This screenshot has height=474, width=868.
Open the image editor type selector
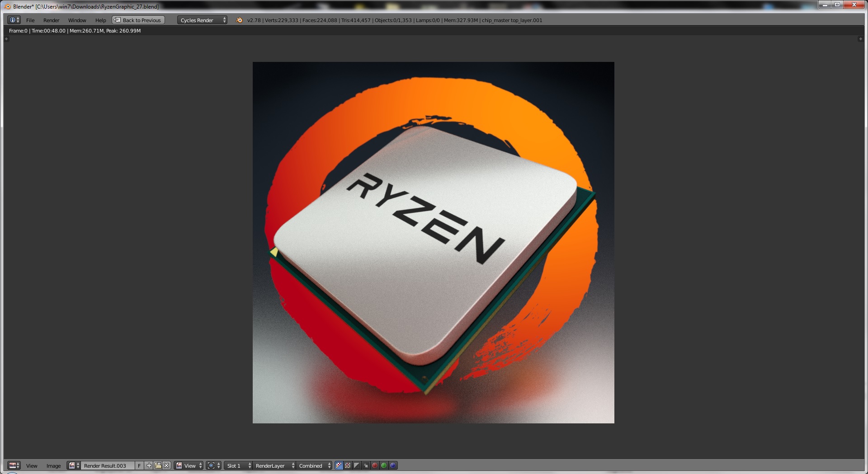[14, 465]
